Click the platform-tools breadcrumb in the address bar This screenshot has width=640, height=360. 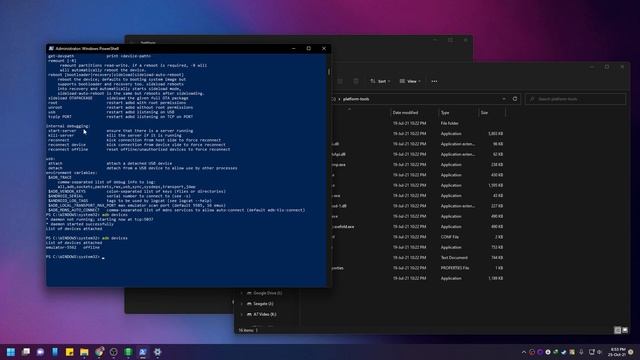coord(356,99)
